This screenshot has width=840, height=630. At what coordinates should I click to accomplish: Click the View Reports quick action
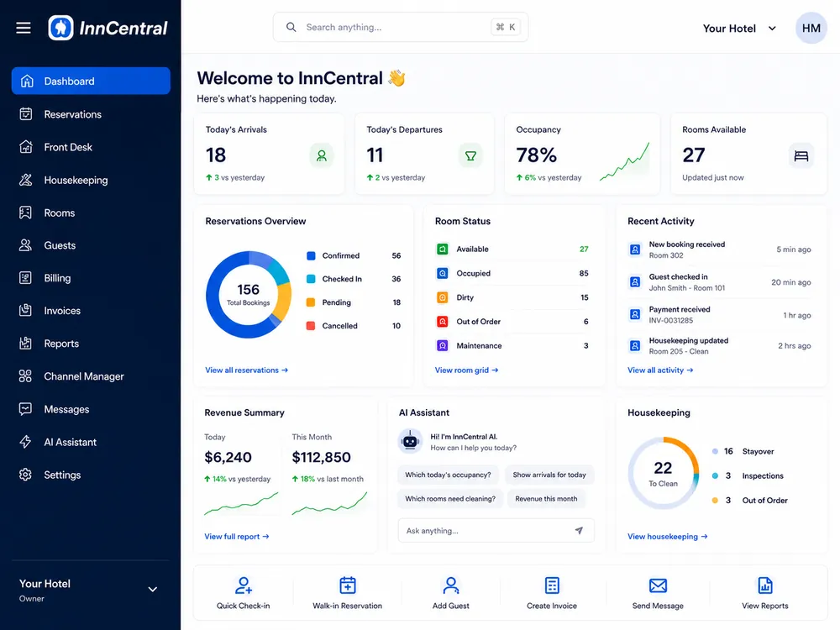765,593
